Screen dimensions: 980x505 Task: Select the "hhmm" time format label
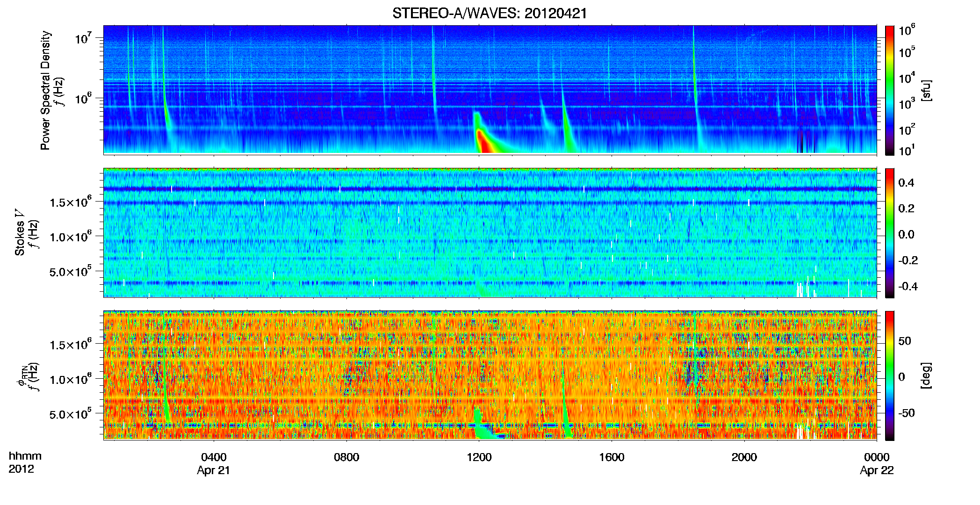click(25, 456)
